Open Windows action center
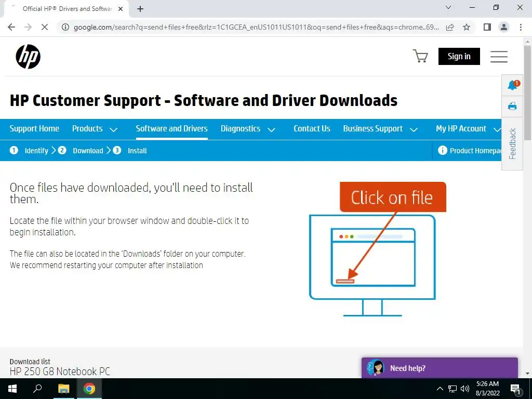Screen dimensions: 532x399 click(x=515, y=389)
